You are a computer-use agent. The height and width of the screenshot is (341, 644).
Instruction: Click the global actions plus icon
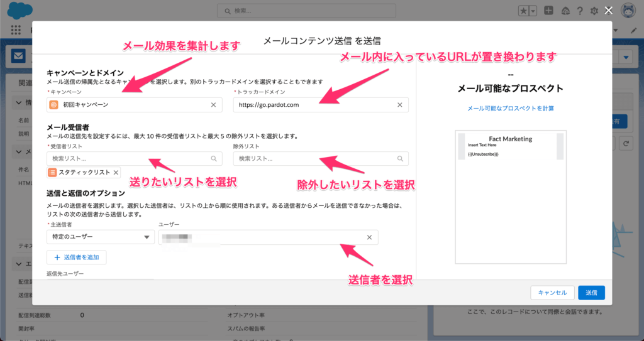point(548,11)
